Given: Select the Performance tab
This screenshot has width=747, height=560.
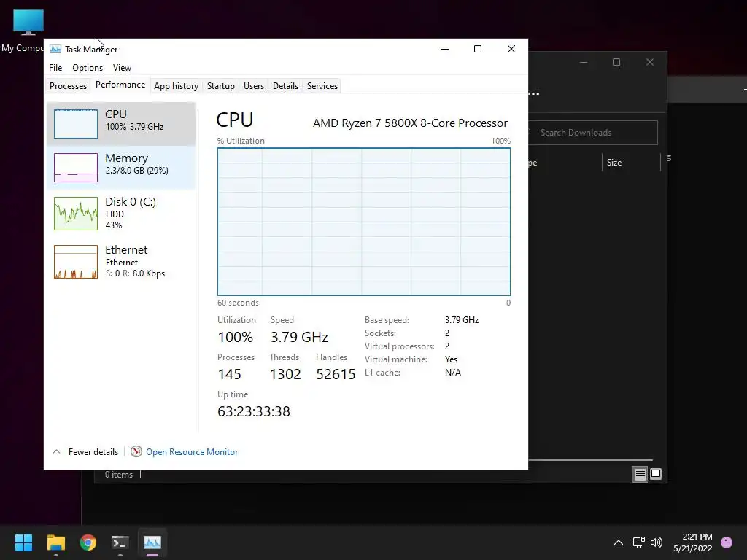Looking at the screenshot, I should (120, 85).
